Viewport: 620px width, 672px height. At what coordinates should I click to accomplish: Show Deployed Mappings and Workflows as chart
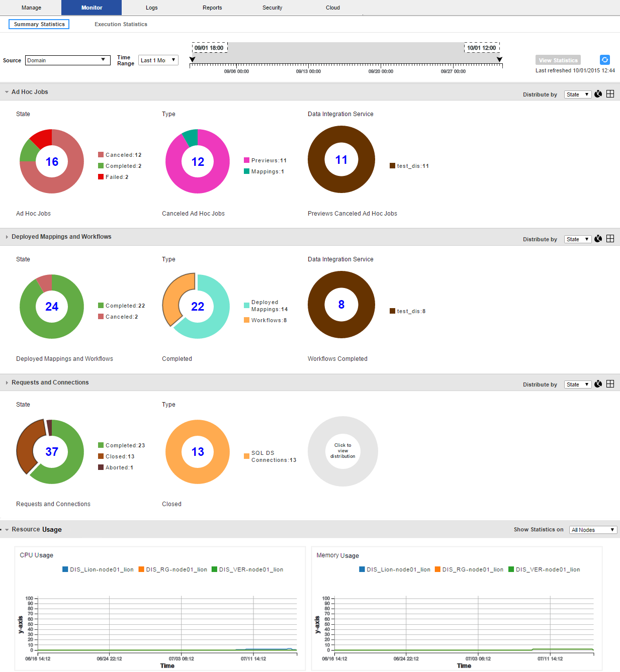[x=598, y=239]
